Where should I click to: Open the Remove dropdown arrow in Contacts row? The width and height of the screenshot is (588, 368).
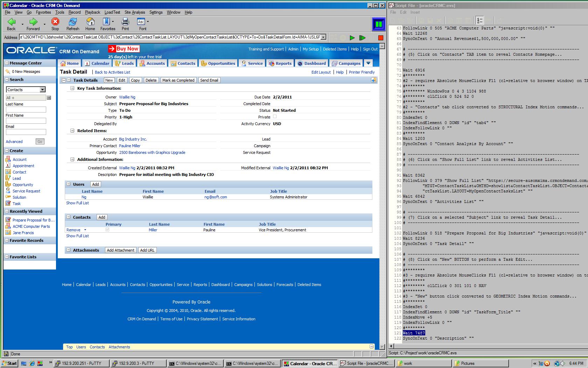[85, 230]
